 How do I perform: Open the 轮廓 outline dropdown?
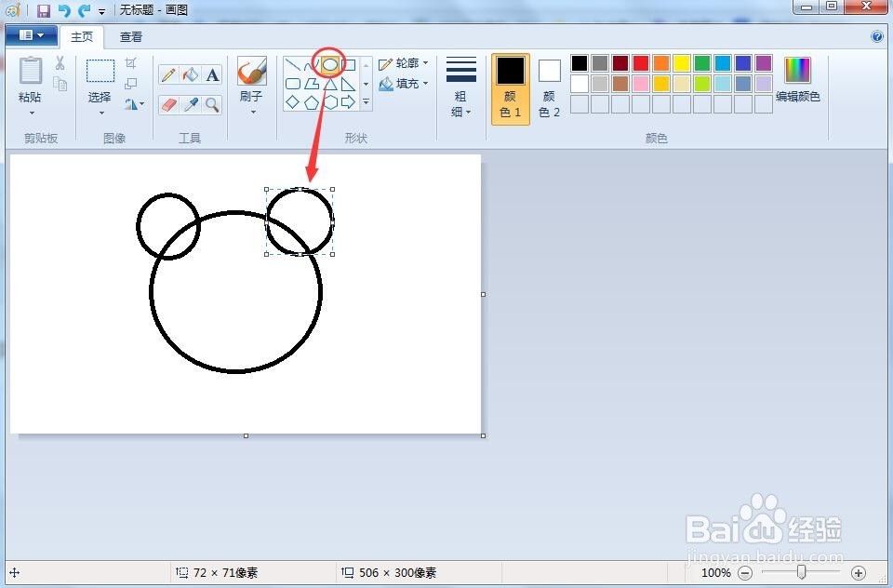pyautogui.click(x=404, y=63)
